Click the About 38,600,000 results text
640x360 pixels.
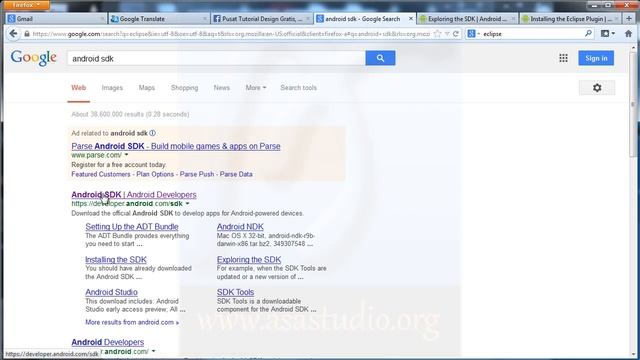pos(130,114)
